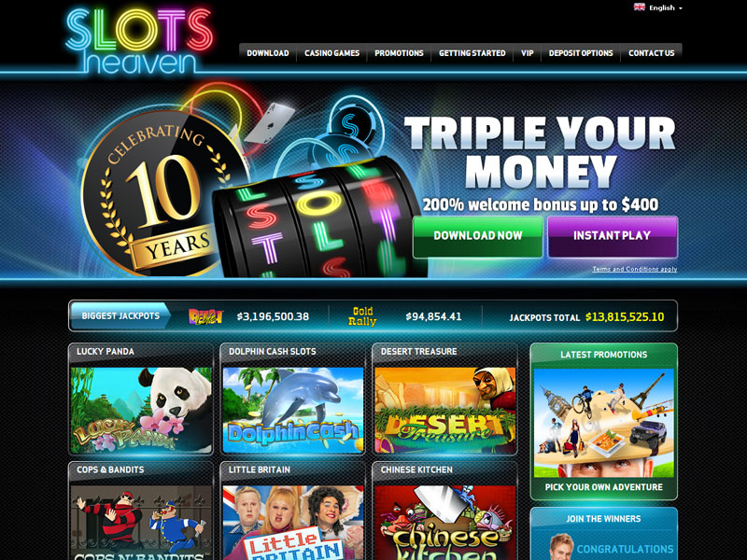
Task: Open the Desert Treasure game thumbnail
Action: tap(445, 410)
